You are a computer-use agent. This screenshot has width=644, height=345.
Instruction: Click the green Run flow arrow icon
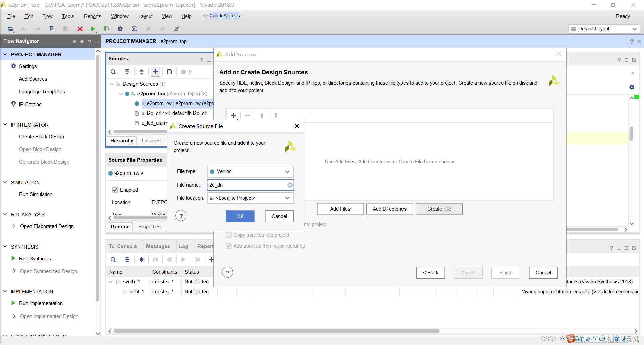pos(93,29)
